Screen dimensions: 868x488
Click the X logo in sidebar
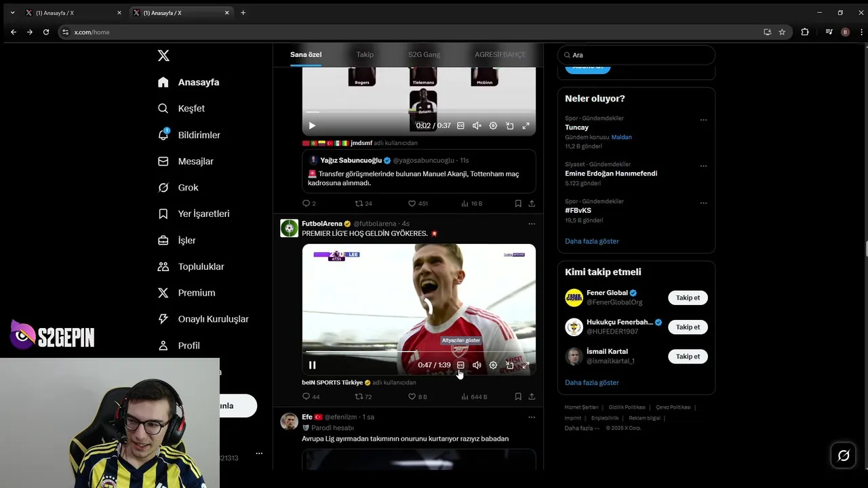tap(163, 56)
